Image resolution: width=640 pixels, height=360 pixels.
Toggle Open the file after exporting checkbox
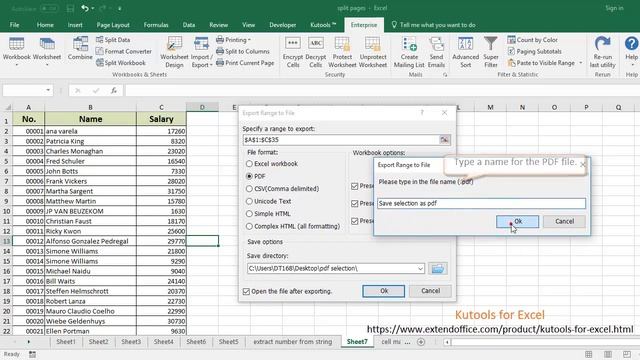click(246, 291)
